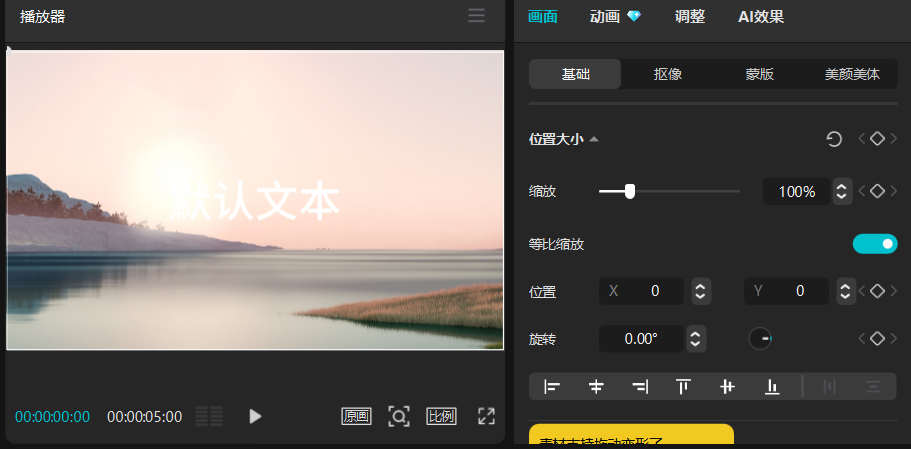Screen dimensions: 911x449
Task: Align vertical center using alignment toolbar
Action: 727,386
